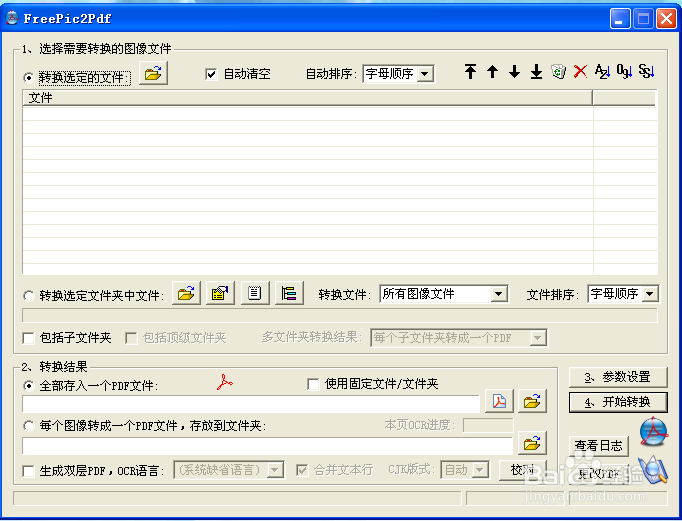The width and height of the screenshot is (682, 521).
Task: Toggle 包括顶级文件夹 checkbox
Action: 131,338
